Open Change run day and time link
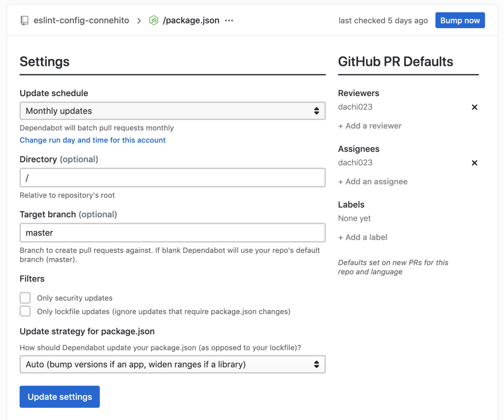This screenshot has width=504, height=420. click(93, 140)
